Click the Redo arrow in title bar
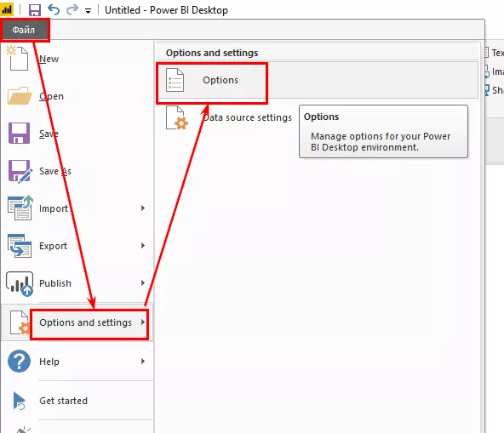The height and width of the screenshot is (433, 504). pos(72,9)
